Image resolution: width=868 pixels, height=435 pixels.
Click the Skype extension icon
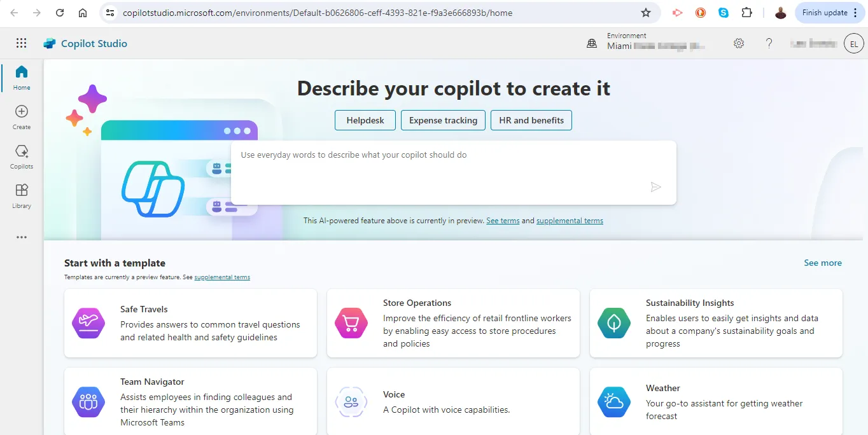(x=724, y=13)
